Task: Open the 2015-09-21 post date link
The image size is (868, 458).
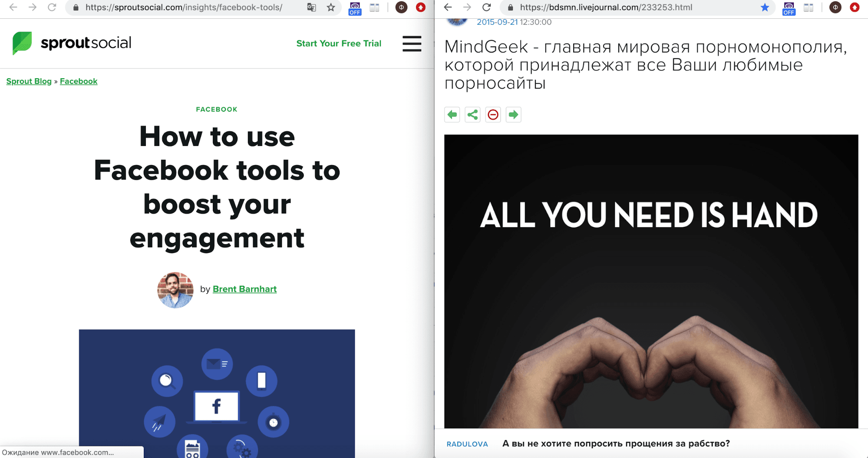Action: point(497,22)
